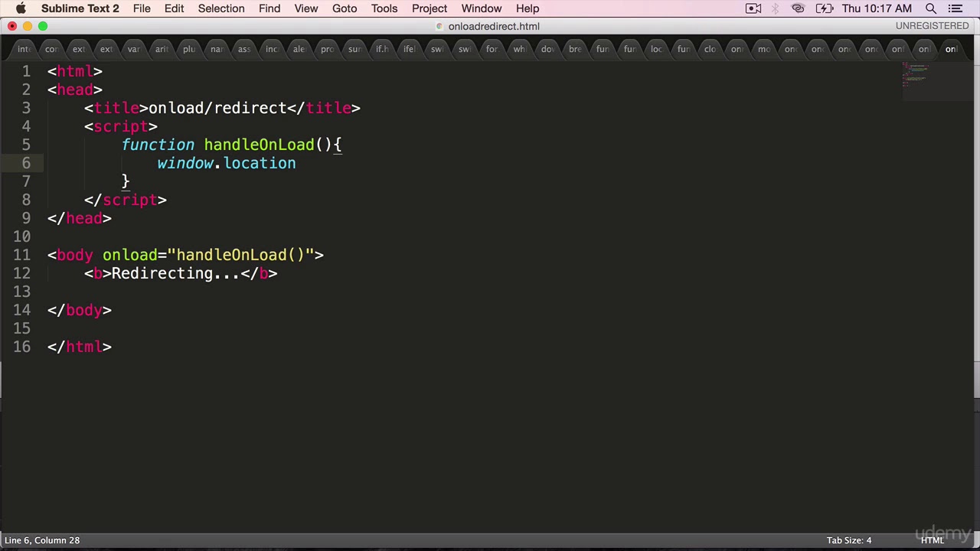Open the File menu
Viewport: 980px width, 551px height.
pos(142,8)
